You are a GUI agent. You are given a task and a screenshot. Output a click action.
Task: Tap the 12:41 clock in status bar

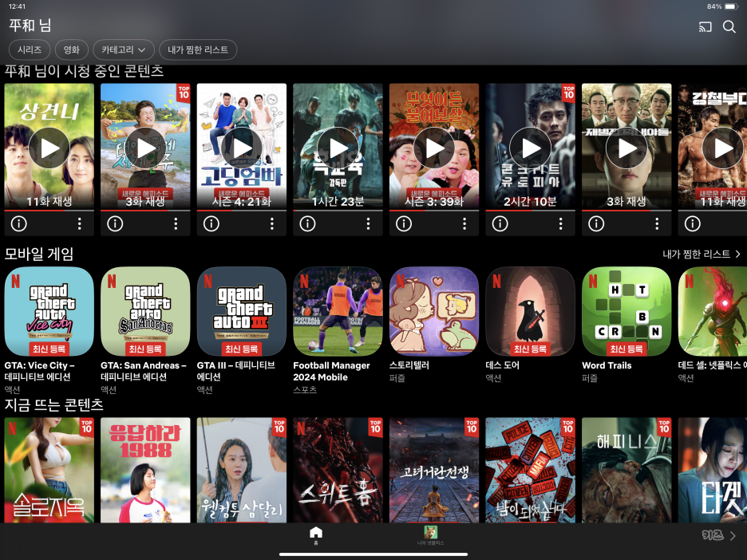[x=17, y=6]
